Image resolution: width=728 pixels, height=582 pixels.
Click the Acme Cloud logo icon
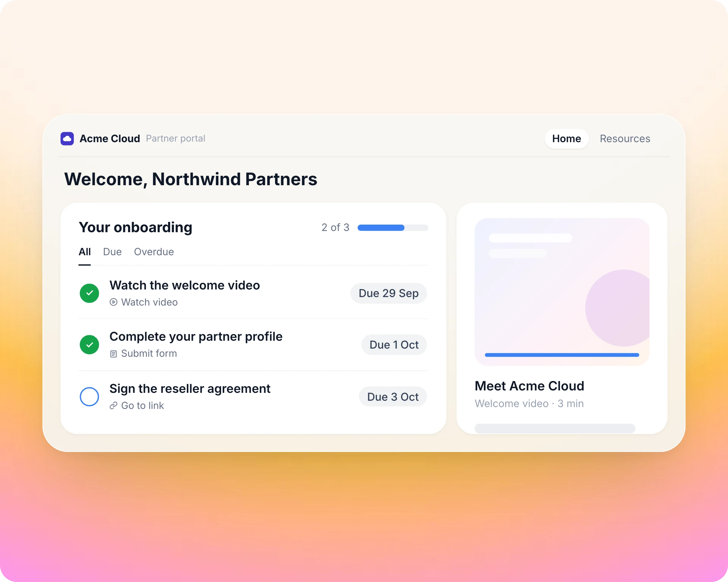(x=67, y=139)
